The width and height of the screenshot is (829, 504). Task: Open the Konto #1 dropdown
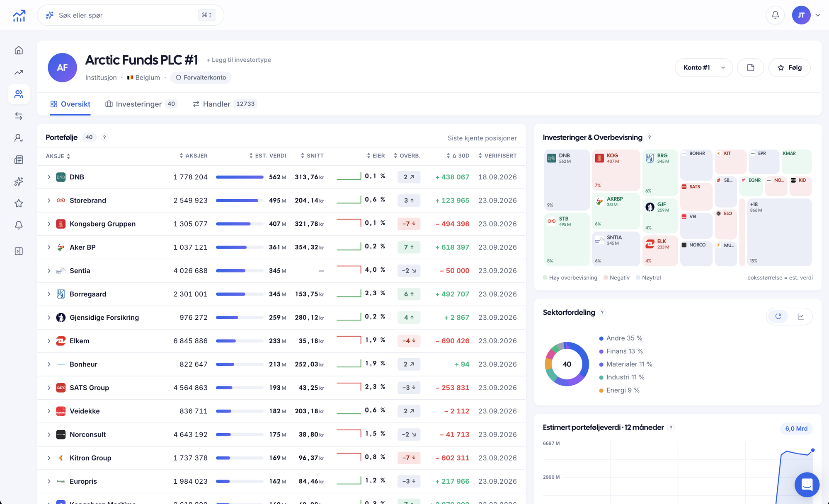click(x=704, y=68)
